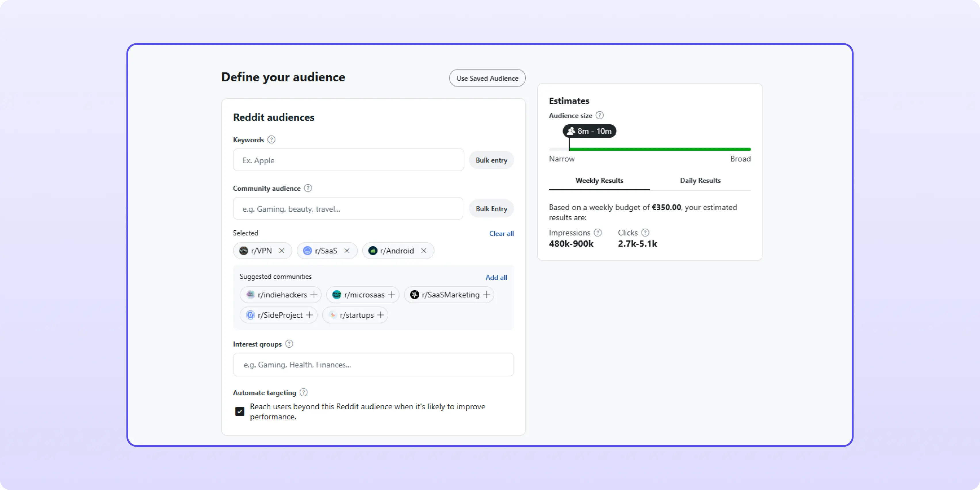
Task: Click the Community audience Bulk Entry button
Action: (x=491, y=208)
